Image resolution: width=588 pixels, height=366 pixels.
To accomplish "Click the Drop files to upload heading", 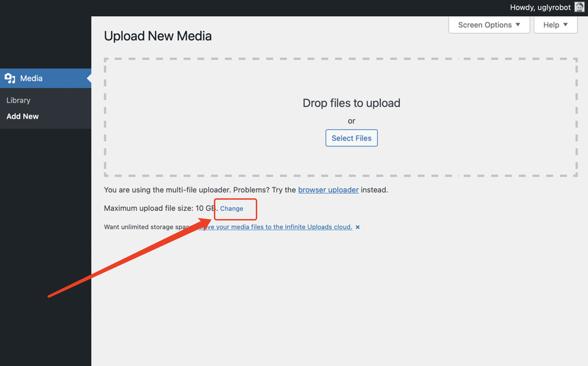I will (x=351, y=103).
